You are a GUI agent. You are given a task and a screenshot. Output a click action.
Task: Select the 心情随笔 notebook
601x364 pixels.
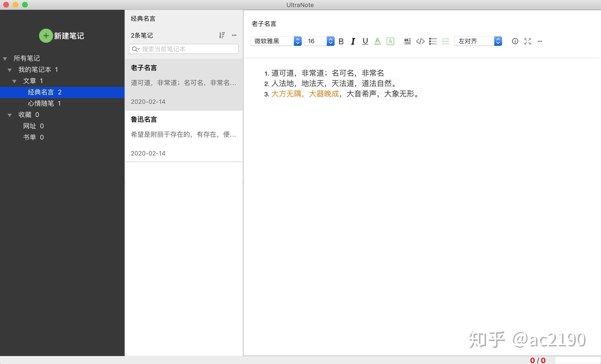(41, 104)
